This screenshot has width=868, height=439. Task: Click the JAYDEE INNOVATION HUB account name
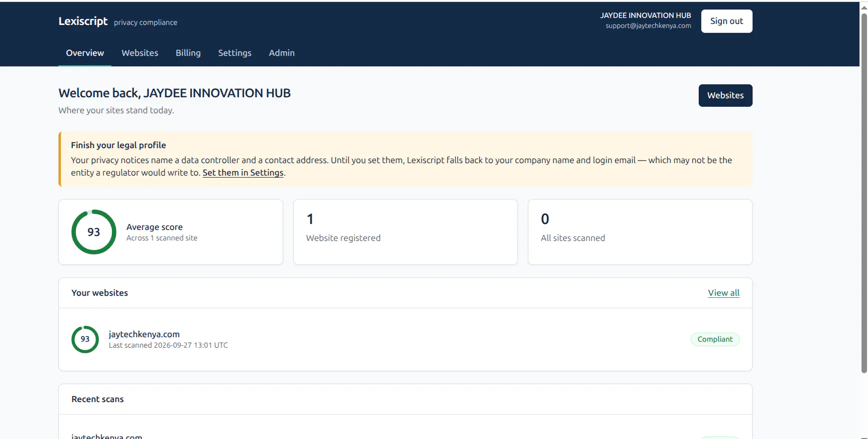646,15
